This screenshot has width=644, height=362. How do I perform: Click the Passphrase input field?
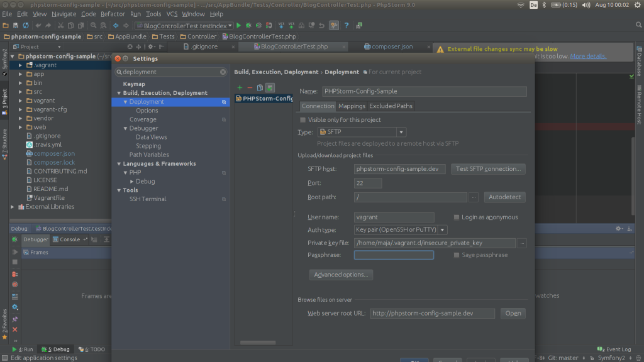pyautogui.click(x=394, y=255)
